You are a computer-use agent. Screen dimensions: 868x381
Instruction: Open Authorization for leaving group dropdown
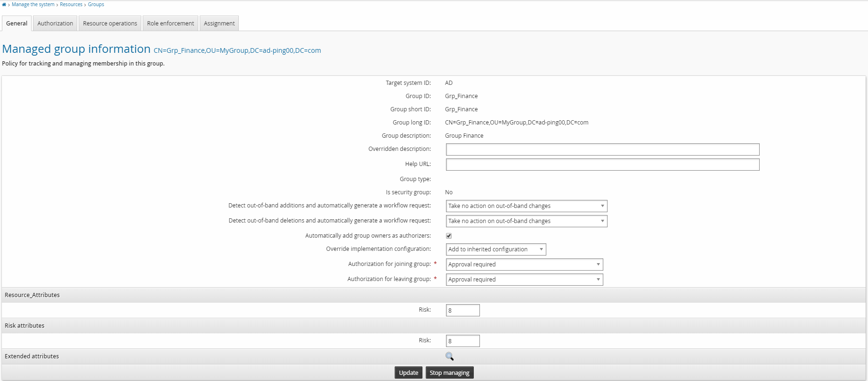(x=524, y=280)
